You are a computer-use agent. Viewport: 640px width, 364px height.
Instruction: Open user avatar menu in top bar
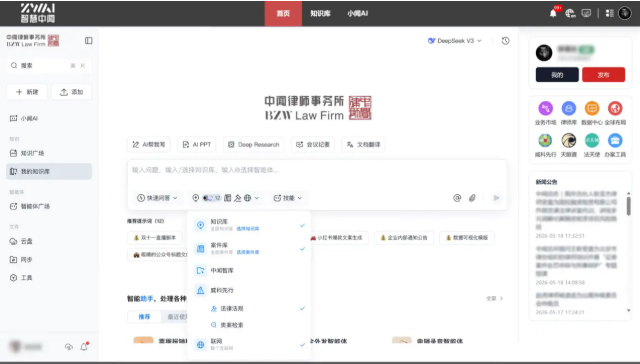pyautogui.click(x=624, y=13)
